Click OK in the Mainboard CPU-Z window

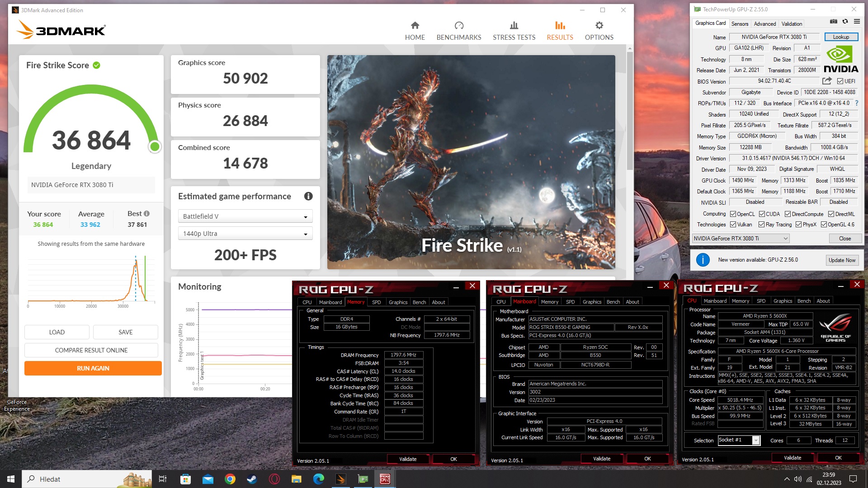pyautogui.click(x=647, y=459)
